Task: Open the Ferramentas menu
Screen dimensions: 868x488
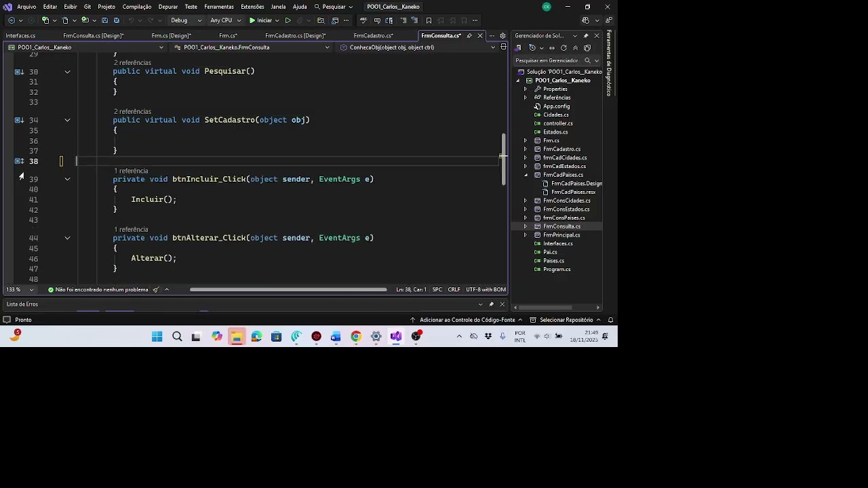Action: coord(219,7)
